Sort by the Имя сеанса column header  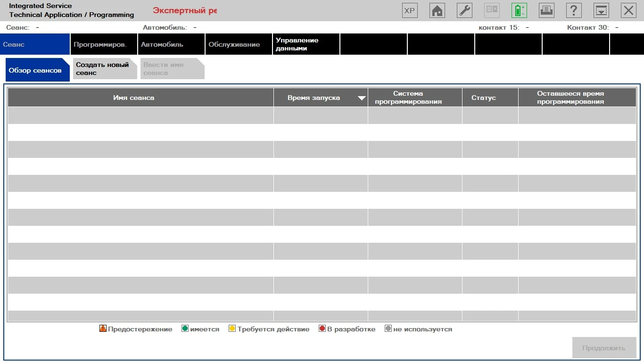[x=140, y=98]
